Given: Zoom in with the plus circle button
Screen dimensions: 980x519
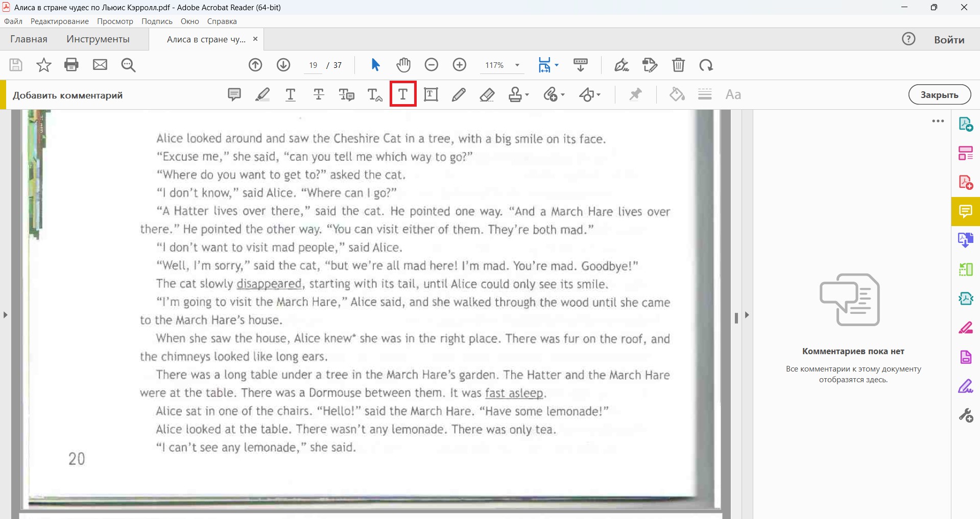Looking at the screenshot, I should click(x=460, y=65).
